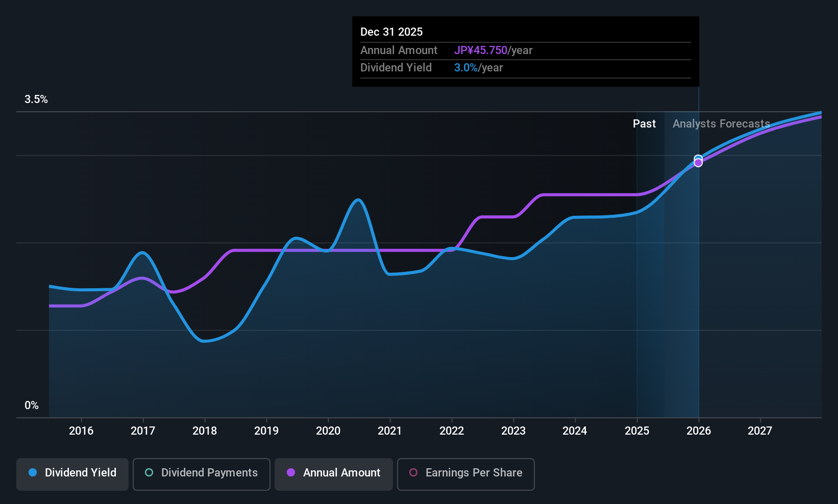838x504 pixels.
Task: Click the 2020 year label on x-axis
Action: [328, 431]
